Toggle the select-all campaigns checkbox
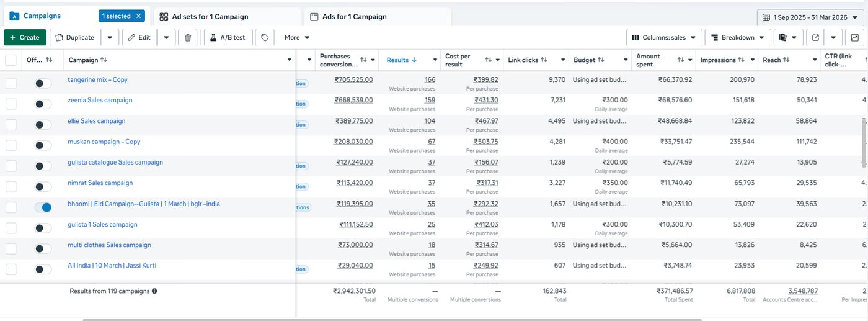The width and height of the screenshot is (868, 321). 11,60
